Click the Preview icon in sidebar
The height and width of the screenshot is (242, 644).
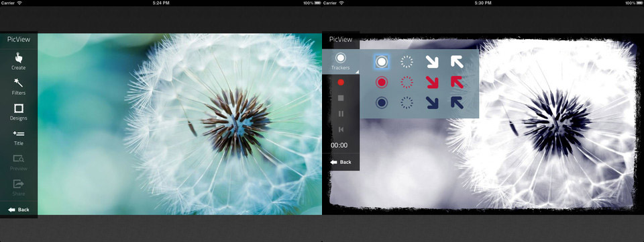[19, 159]
